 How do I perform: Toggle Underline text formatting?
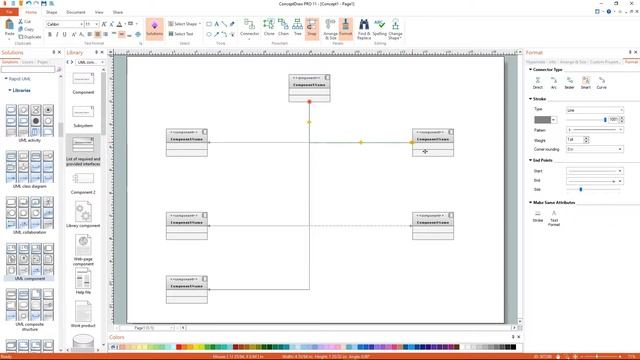64,35
